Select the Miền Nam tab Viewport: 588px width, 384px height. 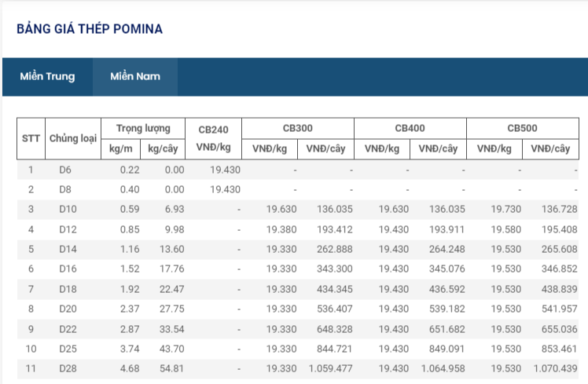point(135,76)
